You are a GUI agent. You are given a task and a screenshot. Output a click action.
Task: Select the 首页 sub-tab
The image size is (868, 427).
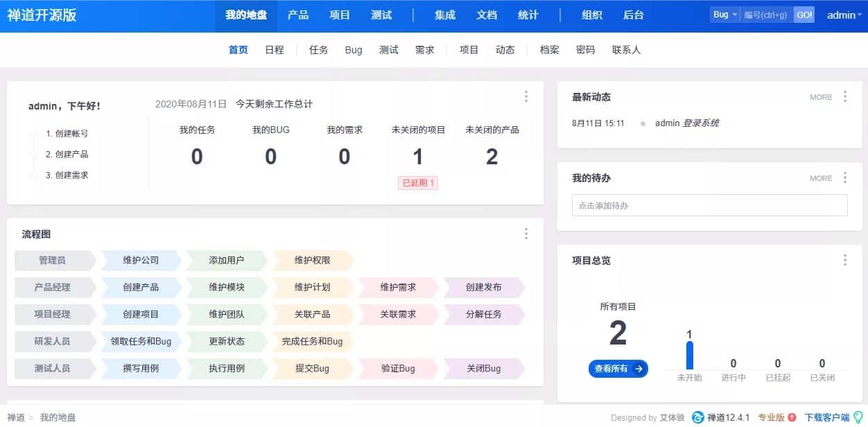[238, 50]
